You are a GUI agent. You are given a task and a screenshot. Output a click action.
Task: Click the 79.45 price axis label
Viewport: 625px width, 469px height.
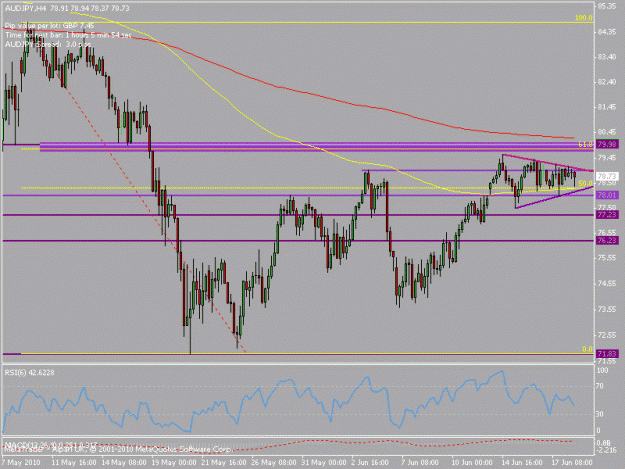coord(607,158)
